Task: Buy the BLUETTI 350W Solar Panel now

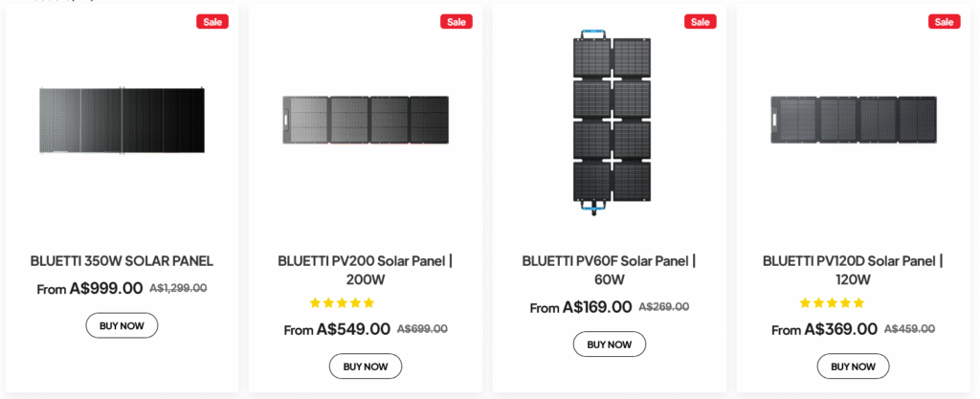Action: (x=122, y=325)
